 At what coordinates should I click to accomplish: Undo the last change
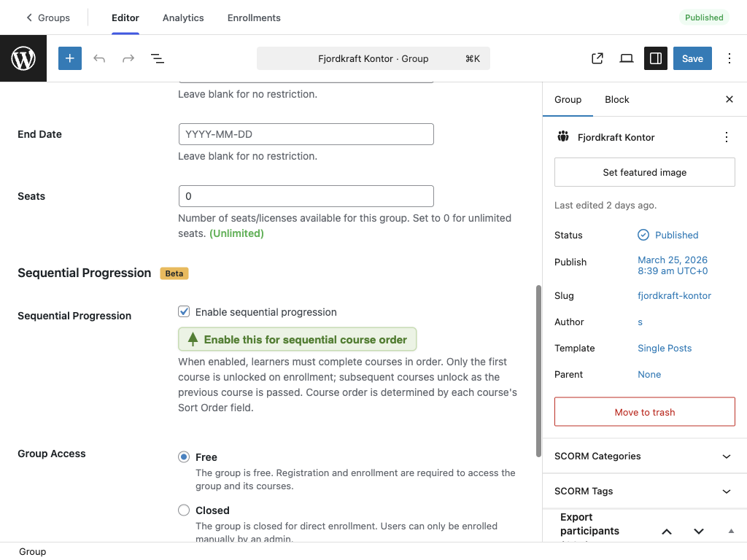[99, 58]
